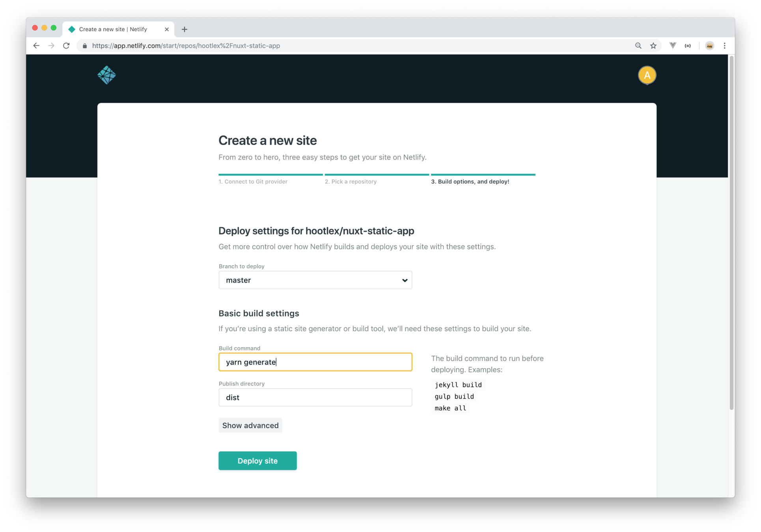This screenshot has width=761, height=532.
Task: Click the Publish directory field
Action: coord(315,398)
